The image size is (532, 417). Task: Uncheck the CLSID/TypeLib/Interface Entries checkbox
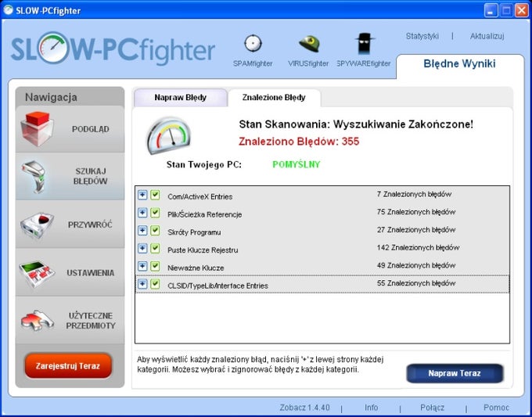[x=155, y=284]
